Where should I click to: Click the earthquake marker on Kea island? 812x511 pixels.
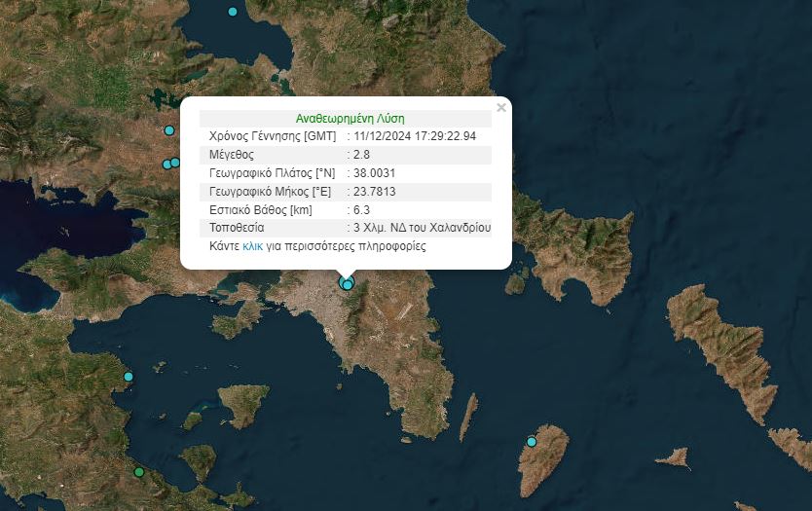pos(532,442)
